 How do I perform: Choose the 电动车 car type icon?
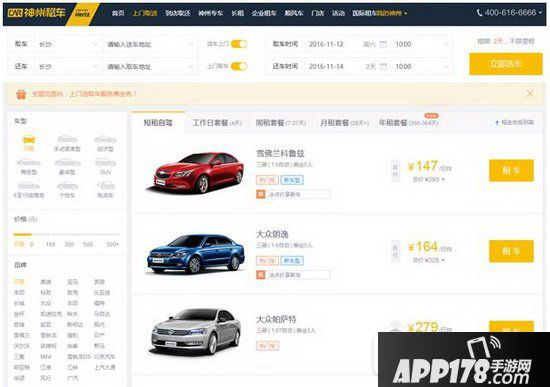pos(105,185)
